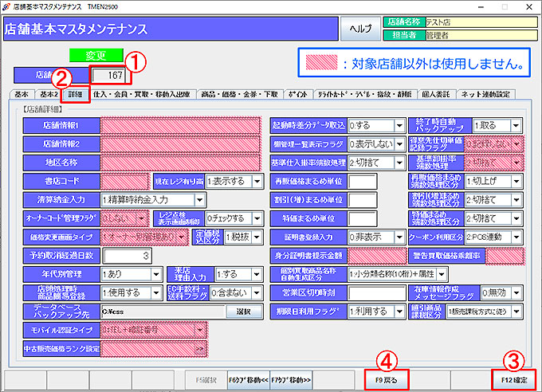Click the hatched 地区名称 field
This screenshot has height=392, width=542.
pyautogui.click(x=180, y=163)
